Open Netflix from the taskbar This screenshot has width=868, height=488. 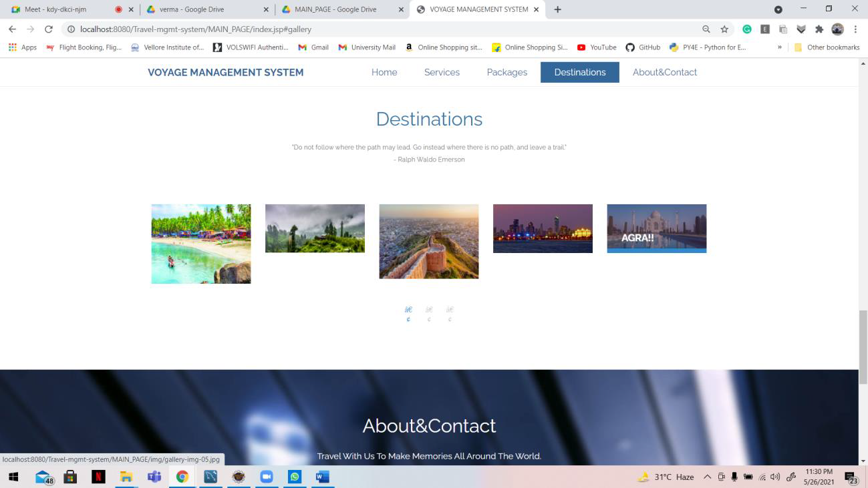pos(98,477)
